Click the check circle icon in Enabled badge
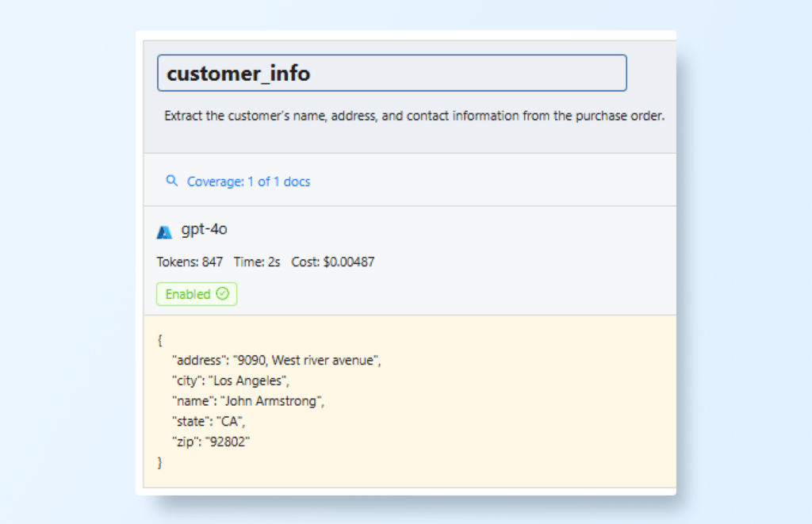The width and height of the screenshot is (812, 524). 222,294
